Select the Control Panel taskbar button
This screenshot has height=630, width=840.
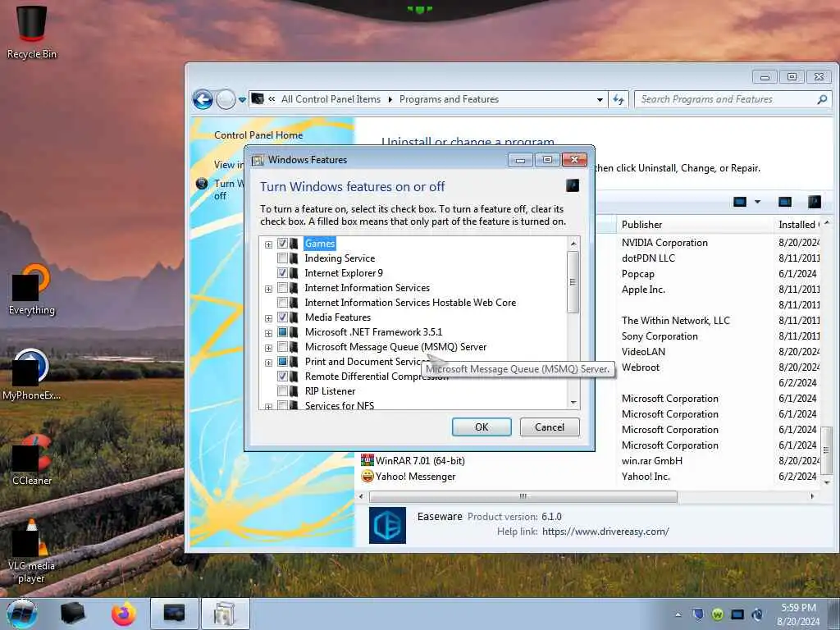click(x=174, y=614)
